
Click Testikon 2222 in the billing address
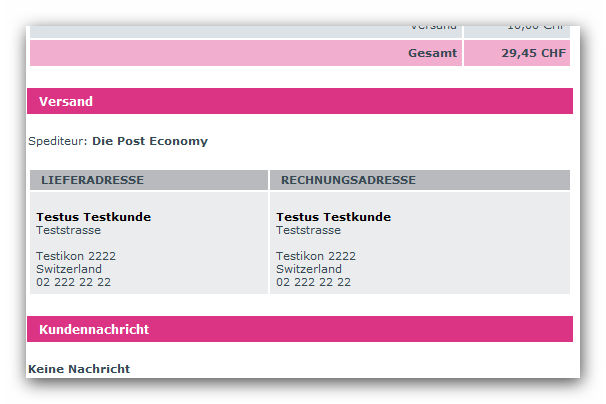pyautogui.click(x=316, y=256)
